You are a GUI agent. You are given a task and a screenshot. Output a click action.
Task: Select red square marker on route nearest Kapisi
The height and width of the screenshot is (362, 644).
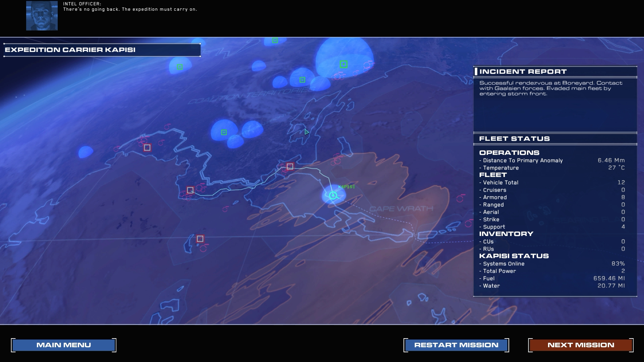[290, 166]
